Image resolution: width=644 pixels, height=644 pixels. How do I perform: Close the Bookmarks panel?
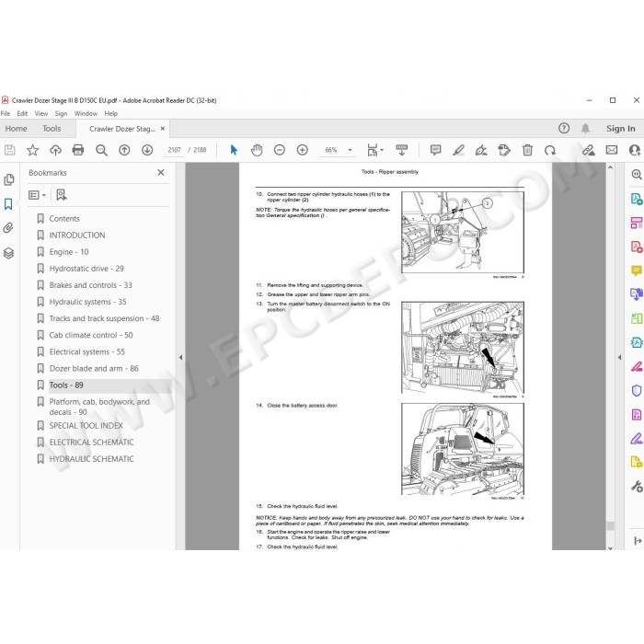pos(161,173)
